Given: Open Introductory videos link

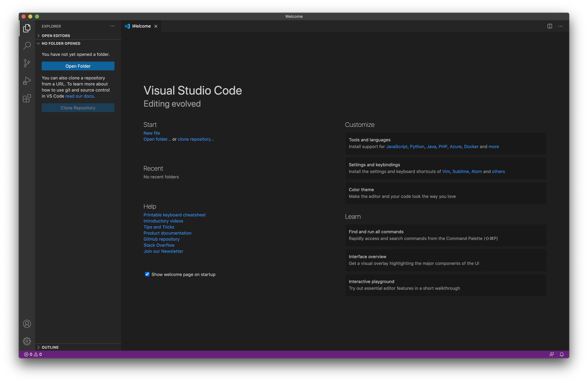Looking at the screenshot, I should (163, 221).
